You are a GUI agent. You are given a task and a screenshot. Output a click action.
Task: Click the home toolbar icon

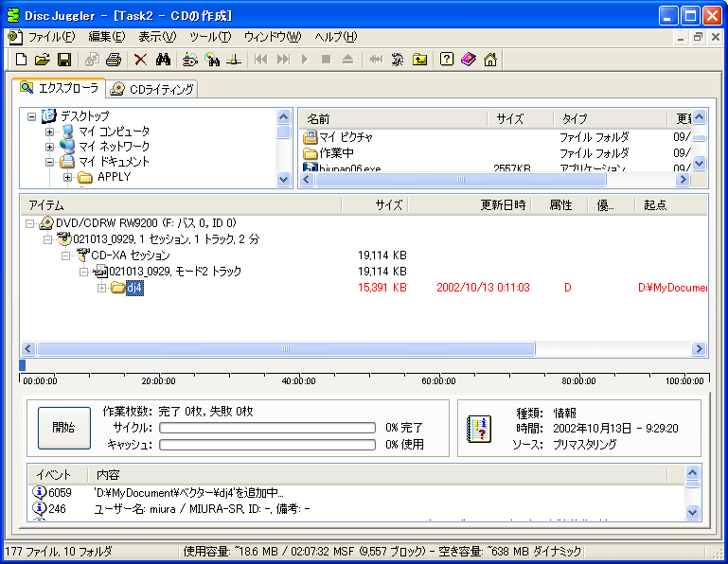[x=490, y=60]
